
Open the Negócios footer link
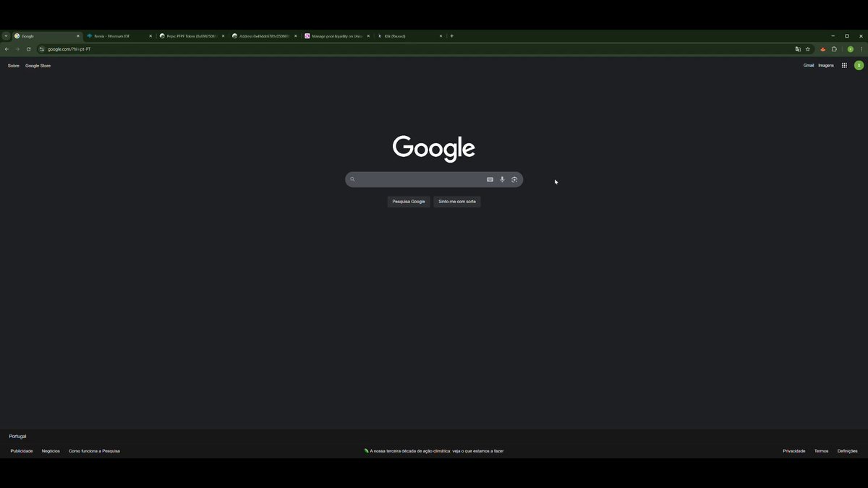point(51,451)
